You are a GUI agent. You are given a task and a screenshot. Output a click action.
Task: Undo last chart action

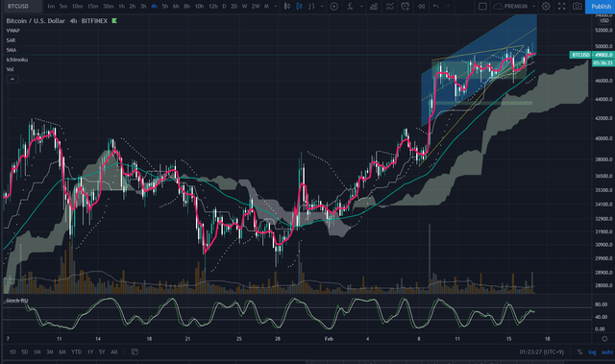[x=435, y=7]
